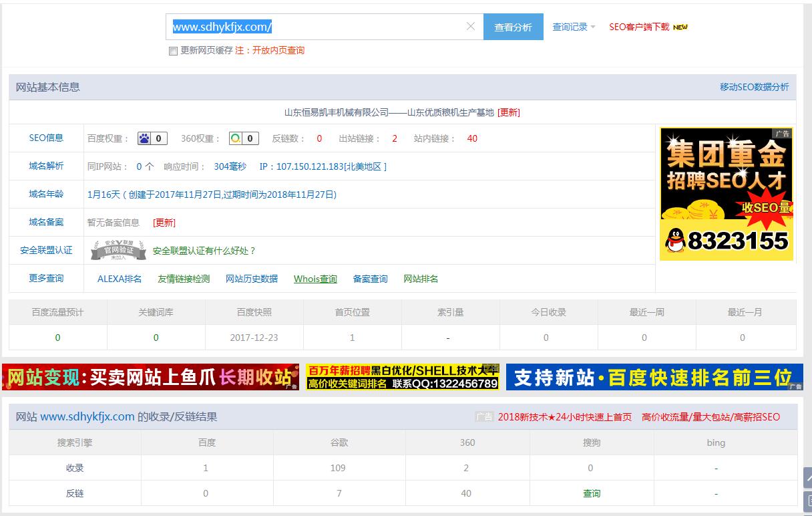The height and width of the screenshot is (516, 812).
Task: Click the 站内链接 value 40
Action: pos(472,138)
